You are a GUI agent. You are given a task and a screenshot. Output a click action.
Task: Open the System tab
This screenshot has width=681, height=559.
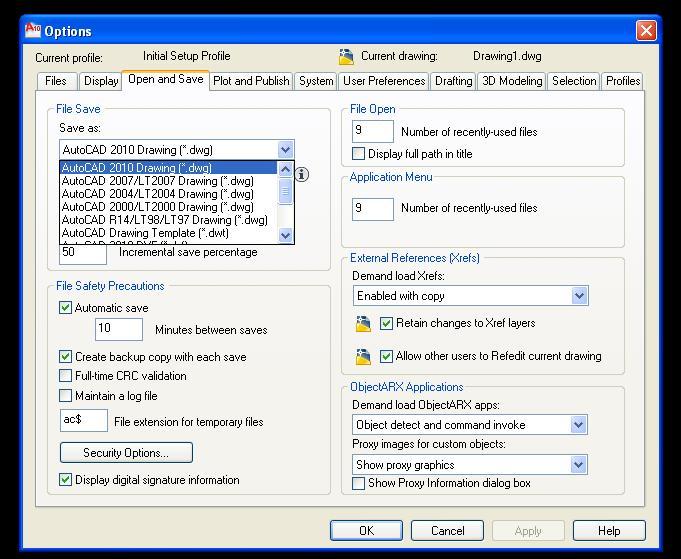316,81
